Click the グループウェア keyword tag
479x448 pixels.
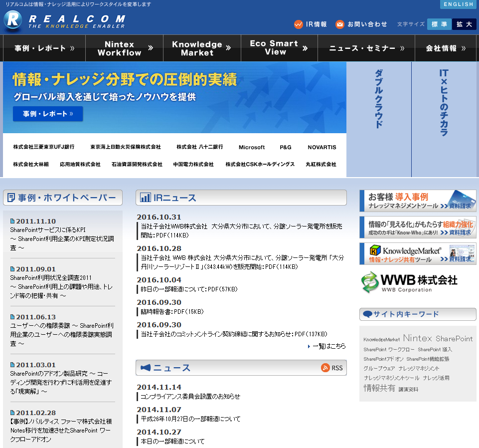pyautogui.click(x=379, y=369)
